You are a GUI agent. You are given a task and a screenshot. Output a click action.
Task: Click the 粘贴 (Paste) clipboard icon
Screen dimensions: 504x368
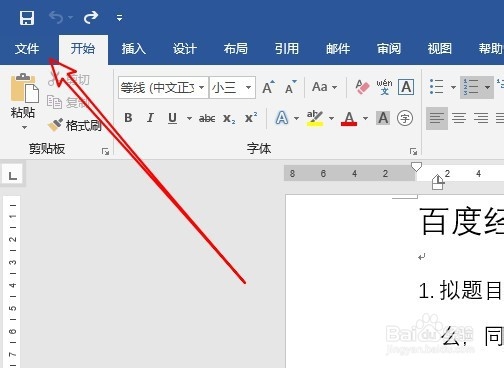click(25, 88)
